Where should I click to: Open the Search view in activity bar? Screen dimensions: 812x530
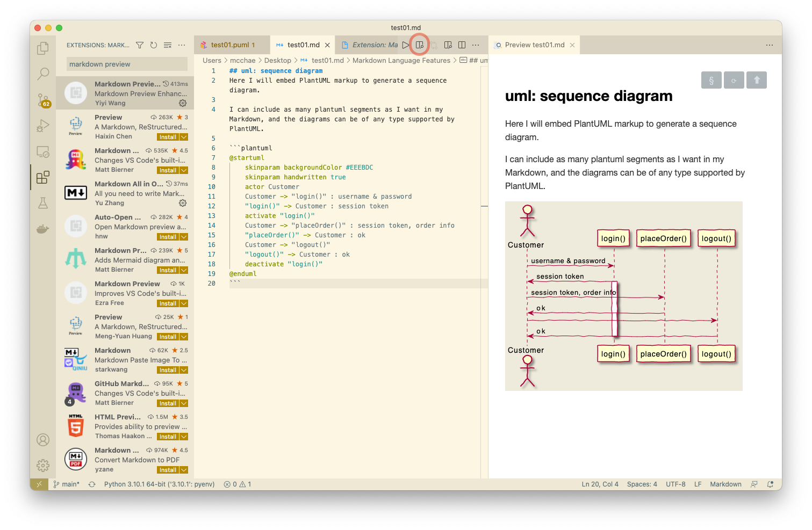[x=43, y=74]
